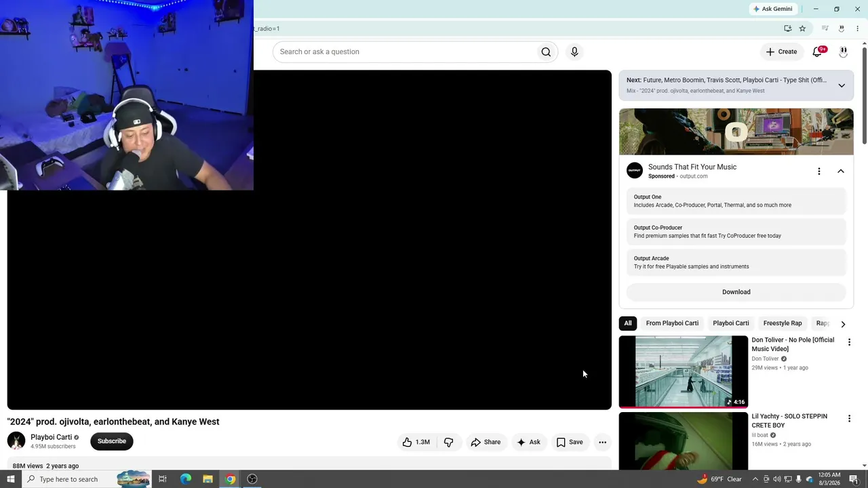Viewport: 868px width, 488px height.
Task: Play the Lil Yachty SOLO STEPPIN thumbnail
Action: (684, 441)
